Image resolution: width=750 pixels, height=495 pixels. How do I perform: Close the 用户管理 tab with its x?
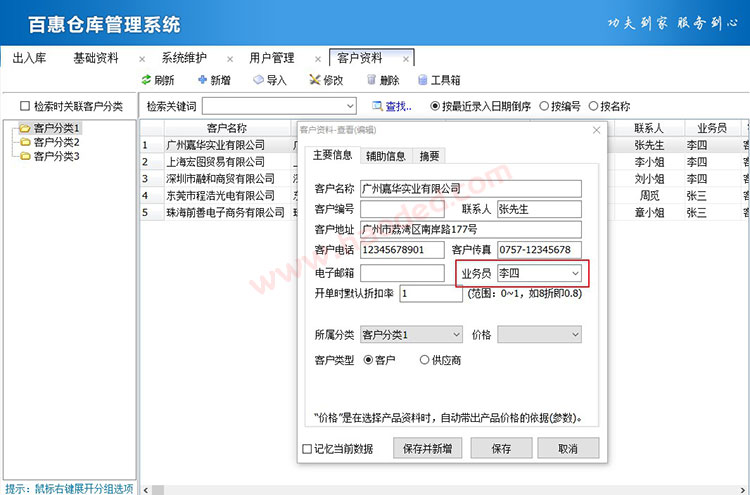[x=318, y=59]
